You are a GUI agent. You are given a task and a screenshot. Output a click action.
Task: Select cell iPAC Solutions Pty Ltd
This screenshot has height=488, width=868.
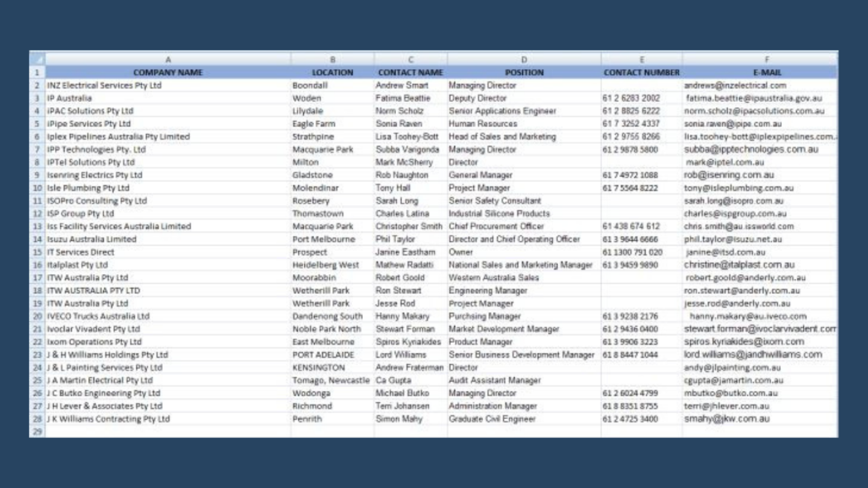pyautogui.click(x=168, y=111)
